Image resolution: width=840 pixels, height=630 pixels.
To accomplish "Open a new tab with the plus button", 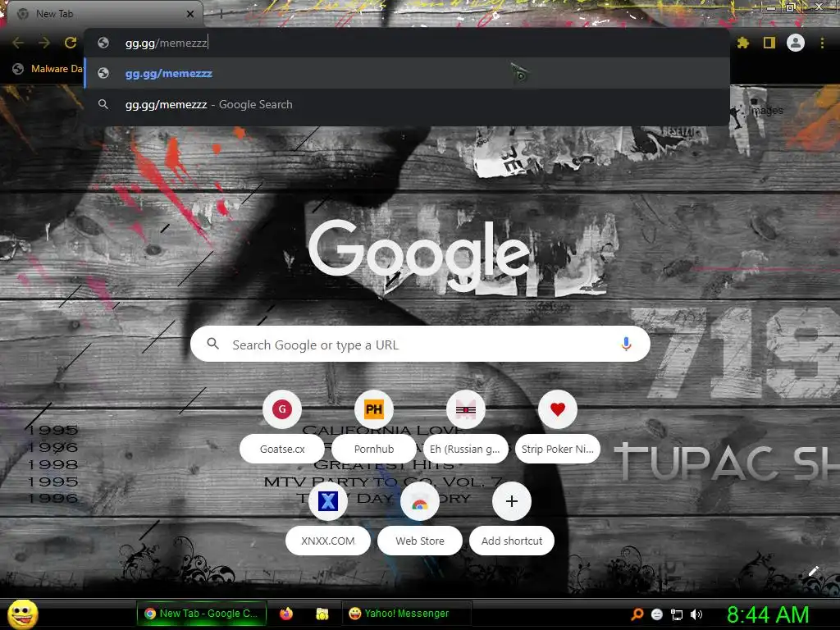I will (221, 14).
